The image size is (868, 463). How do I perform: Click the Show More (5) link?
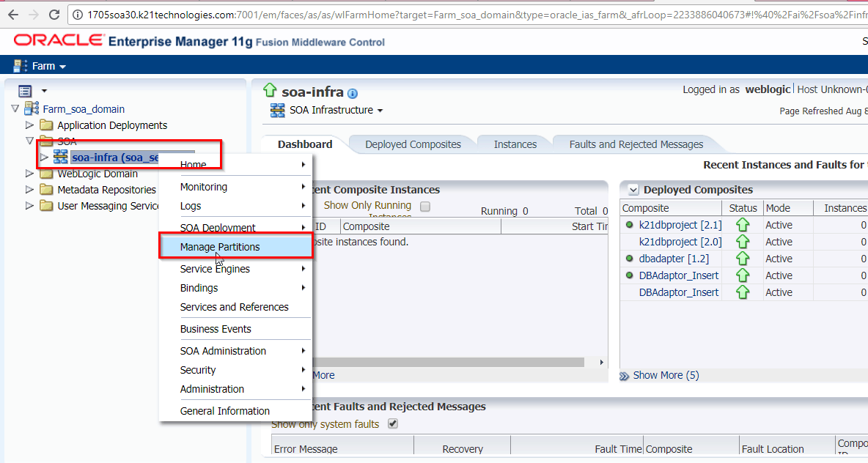pyautogui.click(x=666, y=375)
